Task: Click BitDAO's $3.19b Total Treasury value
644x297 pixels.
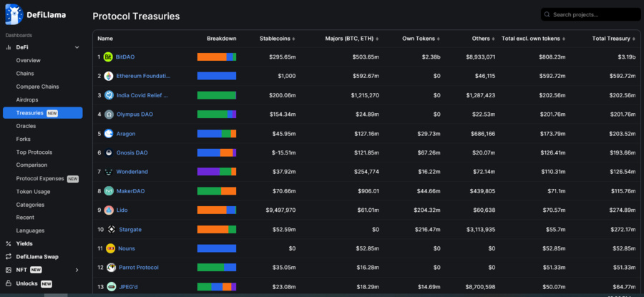Action: 627,57
